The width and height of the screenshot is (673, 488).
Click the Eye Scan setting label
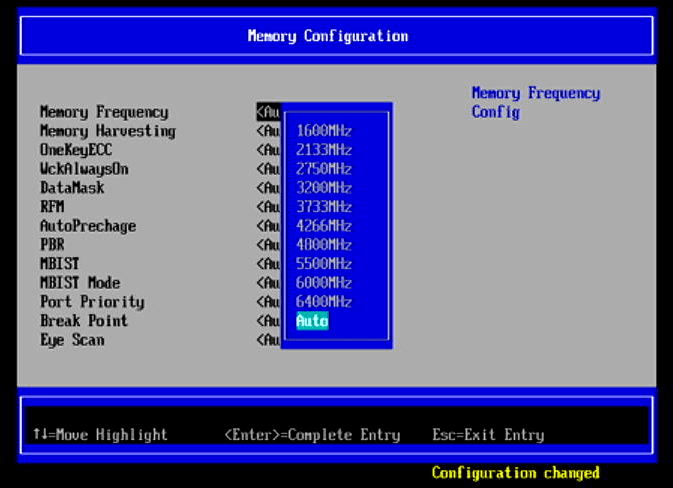pos(72,340)
